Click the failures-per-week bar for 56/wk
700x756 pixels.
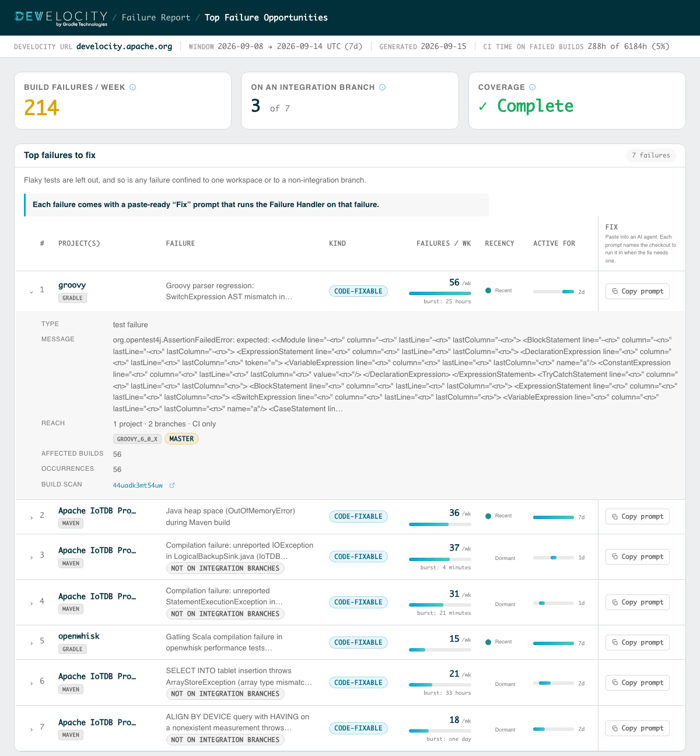coord(440,293)
